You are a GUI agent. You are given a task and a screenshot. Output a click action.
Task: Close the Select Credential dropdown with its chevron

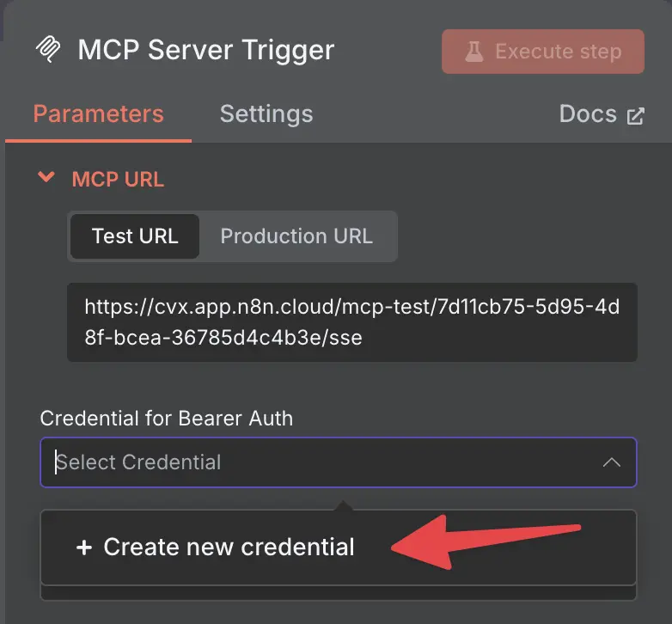click(612, 462)
